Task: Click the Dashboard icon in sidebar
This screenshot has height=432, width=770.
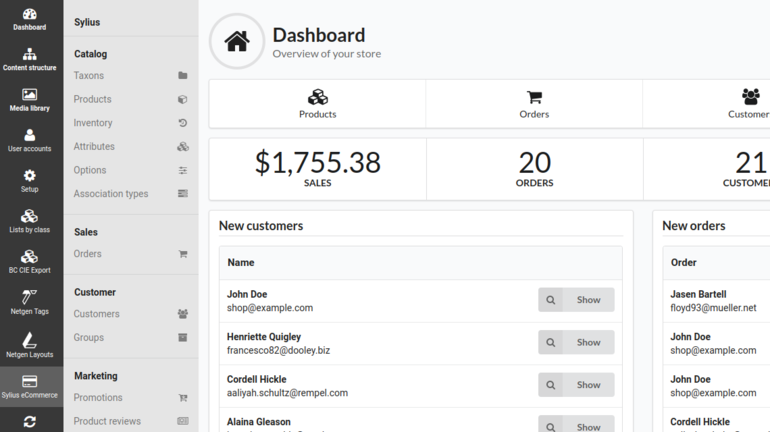Action: pos(30,19)
